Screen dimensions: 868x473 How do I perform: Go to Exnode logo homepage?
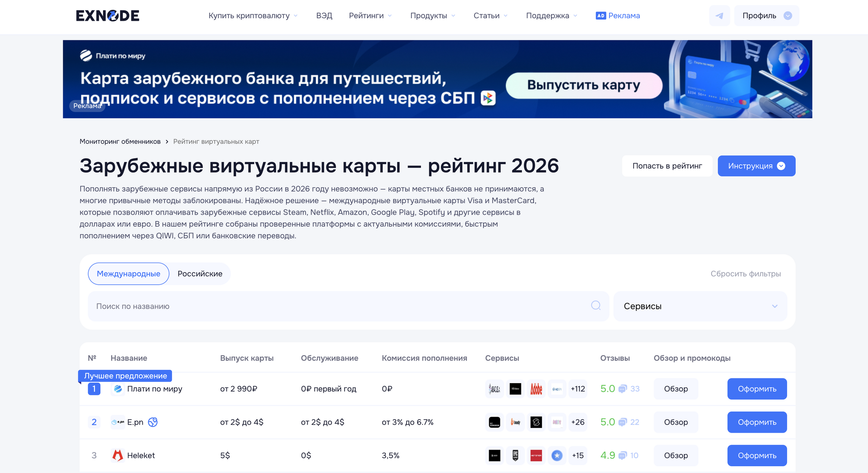point(108,16)
